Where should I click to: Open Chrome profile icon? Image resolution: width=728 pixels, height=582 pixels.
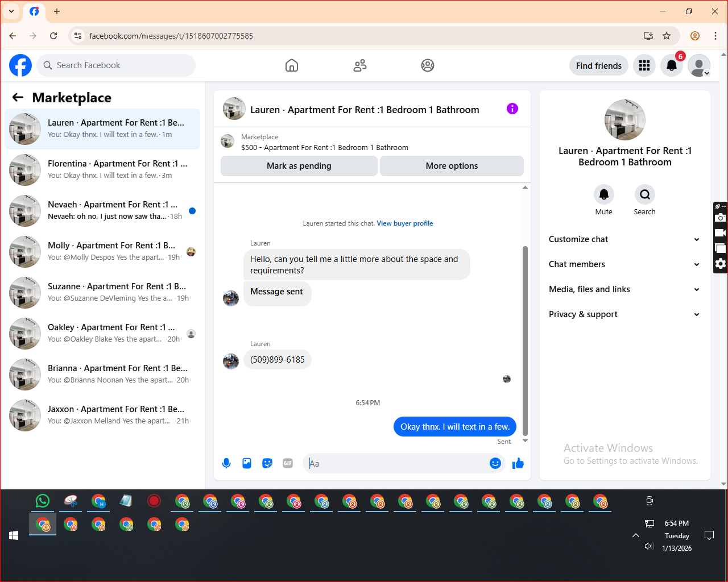coord(695,36)
